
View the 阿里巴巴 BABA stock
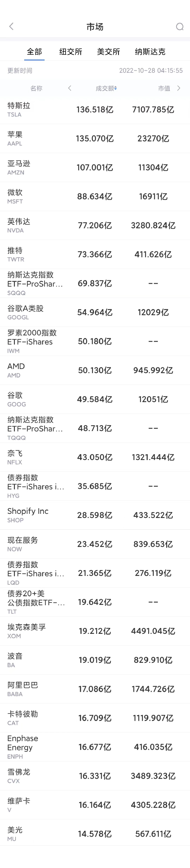pos(95,689)
